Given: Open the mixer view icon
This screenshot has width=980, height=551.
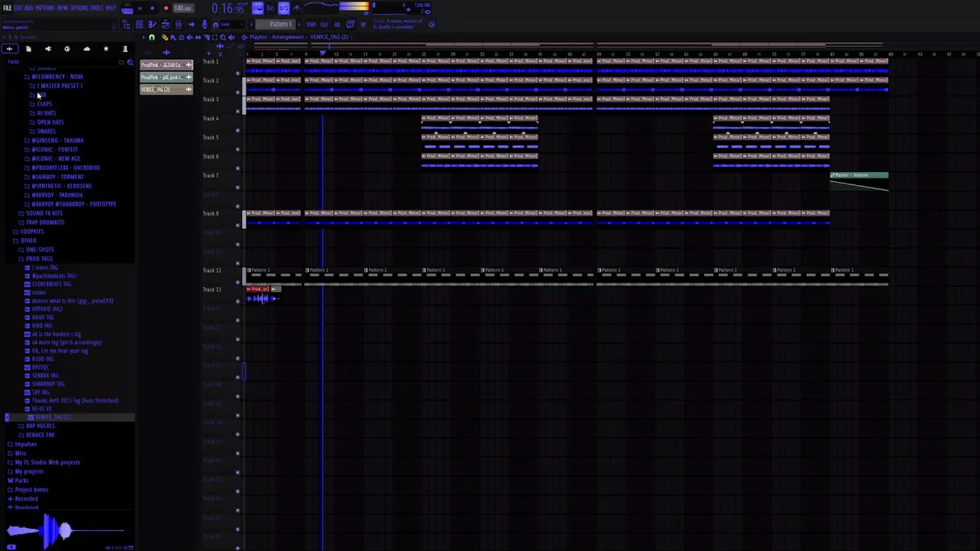Looking at the screenshot, I should [x=178, y=24].
